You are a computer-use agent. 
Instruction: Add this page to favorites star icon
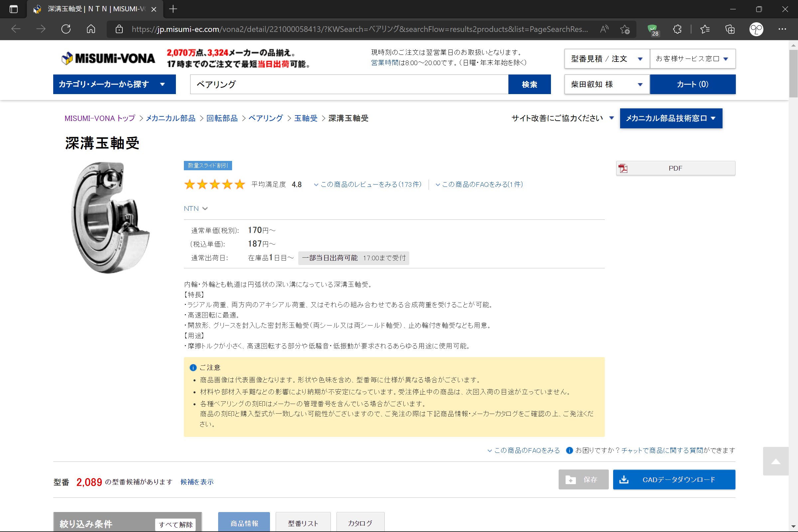pyautogui.click(x=625, y=29)
